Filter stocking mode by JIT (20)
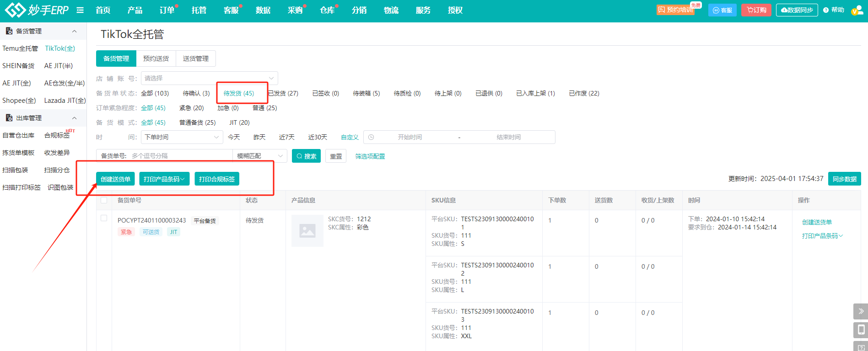868x351 pixels. pyautogui.click(x=240, y=122)
